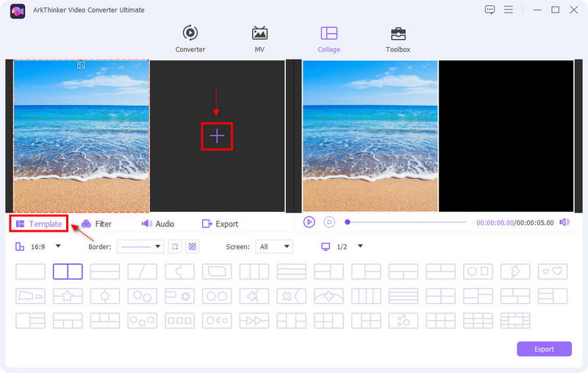Select the hexagon and square template
The image size is (588, 373).
click(x=478, y=271)
